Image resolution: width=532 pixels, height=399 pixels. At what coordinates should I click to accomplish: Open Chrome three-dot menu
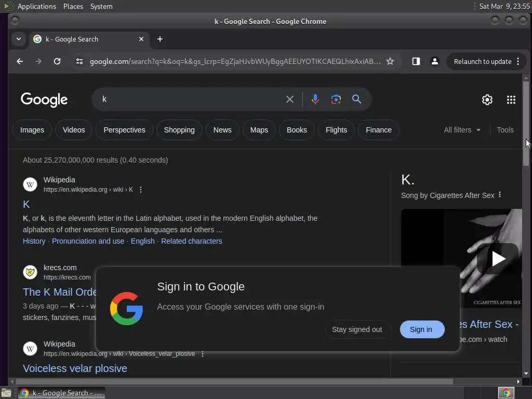pyautogui.click(x=518, y=61)
